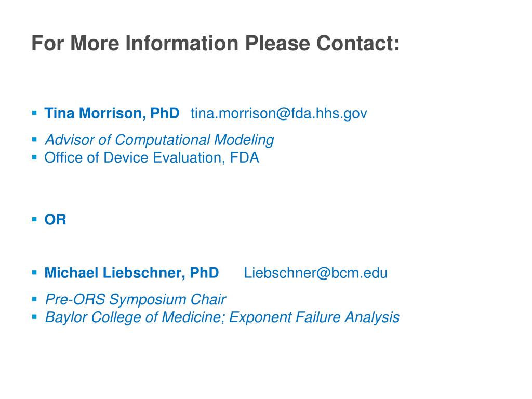The width and height of the screenshot is (532, 399).
Task: Click the bullet beside Office of Device Evaluation
Action: point(34,157)
